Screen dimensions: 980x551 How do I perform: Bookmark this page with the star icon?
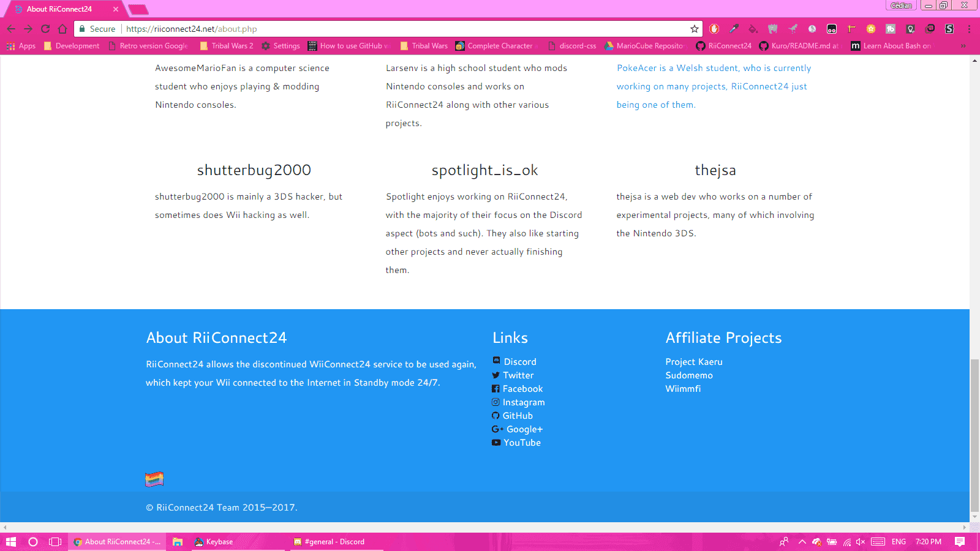pyautogui.click(x=695, y=29)
